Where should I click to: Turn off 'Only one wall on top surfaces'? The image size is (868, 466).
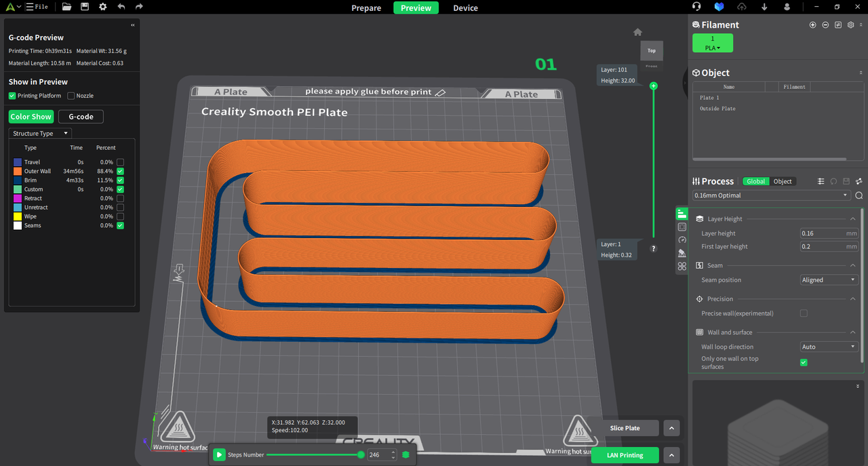[804, 362]
